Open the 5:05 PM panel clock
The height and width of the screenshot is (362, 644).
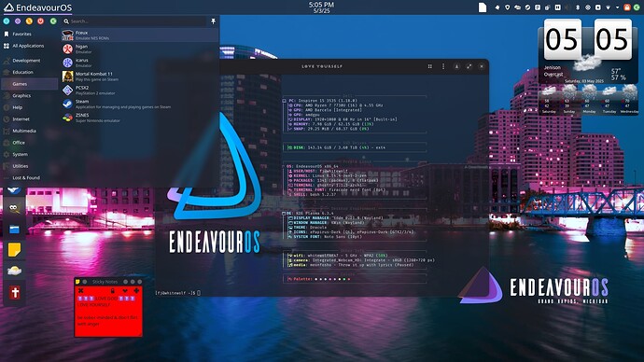tap(321, 7)
